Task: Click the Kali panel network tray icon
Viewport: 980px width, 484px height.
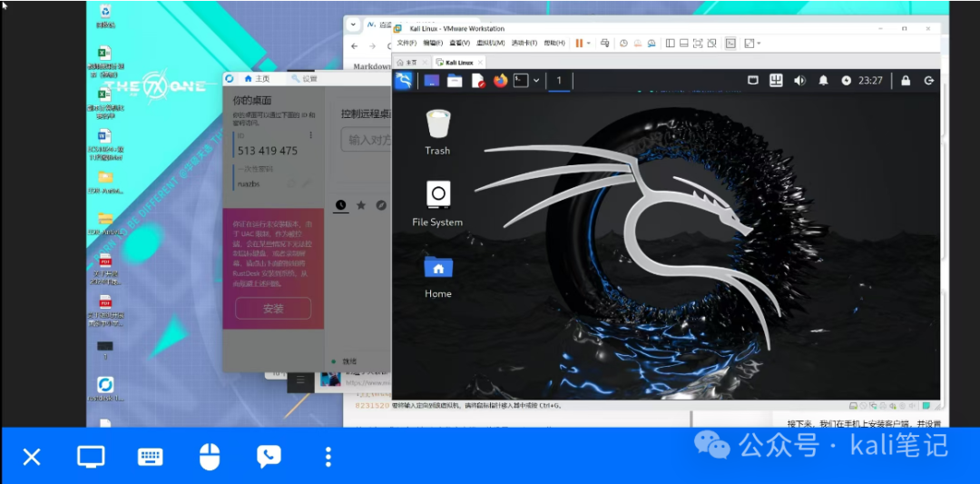Action: pos(753,81)
